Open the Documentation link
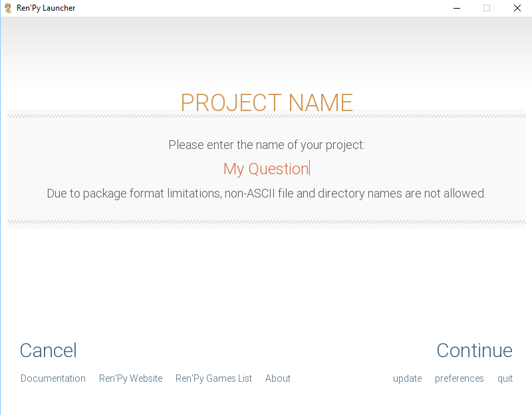The image size is (532, 415). point(53,378)
